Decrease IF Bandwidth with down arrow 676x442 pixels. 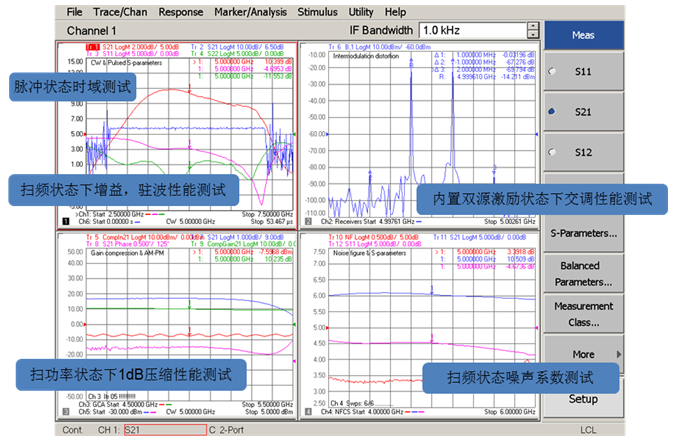coord(533,34)
